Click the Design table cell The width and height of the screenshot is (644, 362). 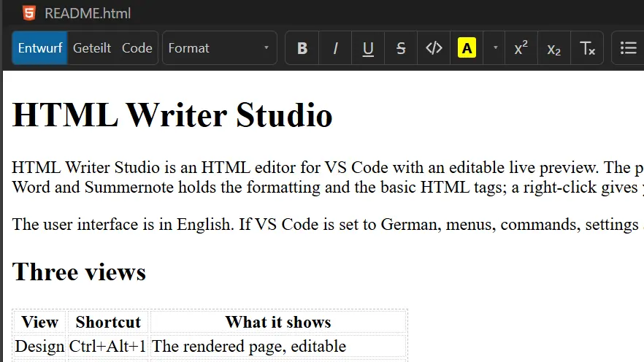point(40,346)
